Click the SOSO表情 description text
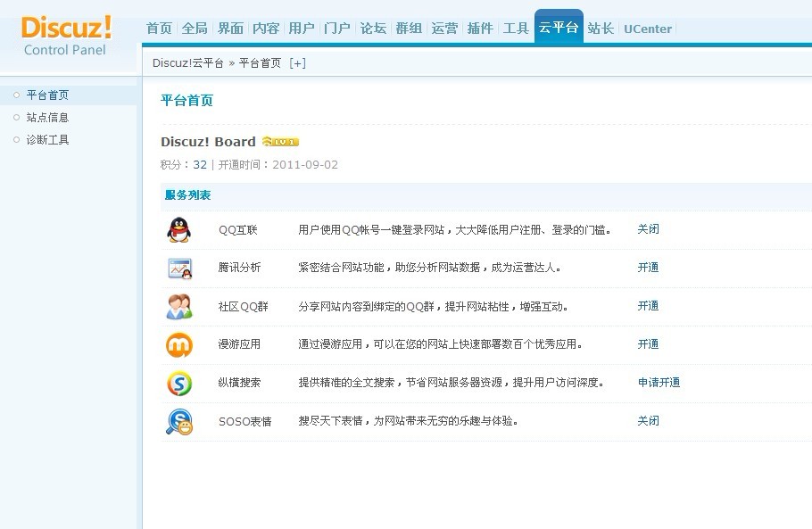This screenshot has width=812, height=529. click(x=408, y=420)
